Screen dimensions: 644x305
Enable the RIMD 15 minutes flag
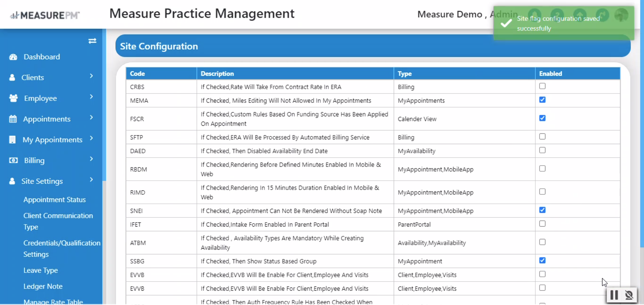point(542,192)
